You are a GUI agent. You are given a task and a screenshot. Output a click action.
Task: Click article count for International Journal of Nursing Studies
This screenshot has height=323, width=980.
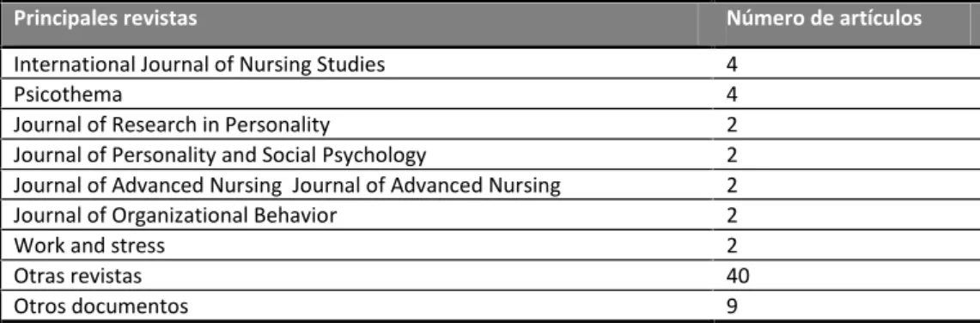(732, 65)
